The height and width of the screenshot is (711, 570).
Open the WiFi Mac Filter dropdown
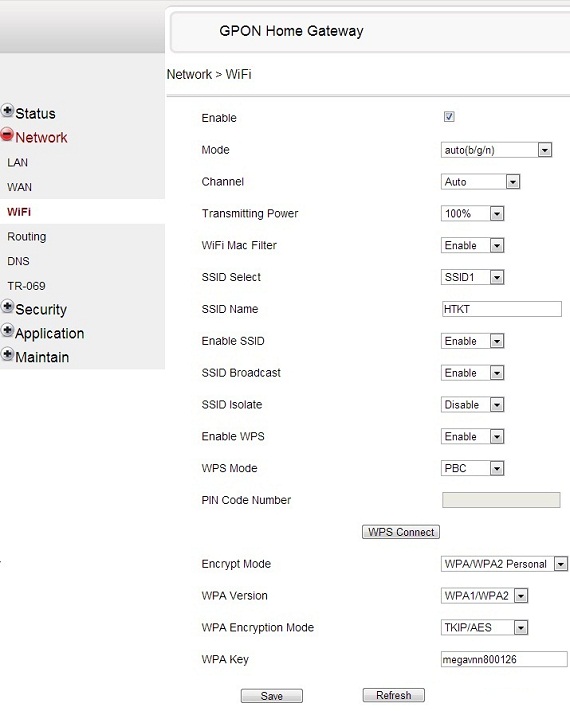[472, 245]
